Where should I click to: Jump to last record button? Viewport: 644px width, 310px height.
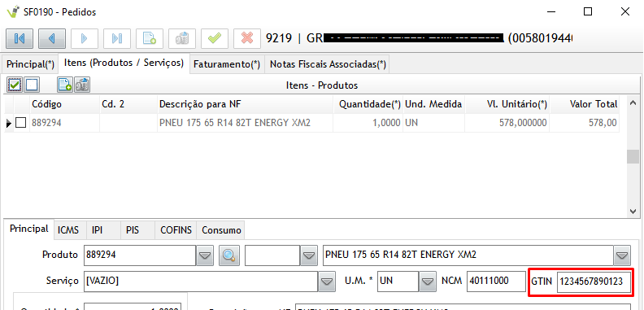117,38
